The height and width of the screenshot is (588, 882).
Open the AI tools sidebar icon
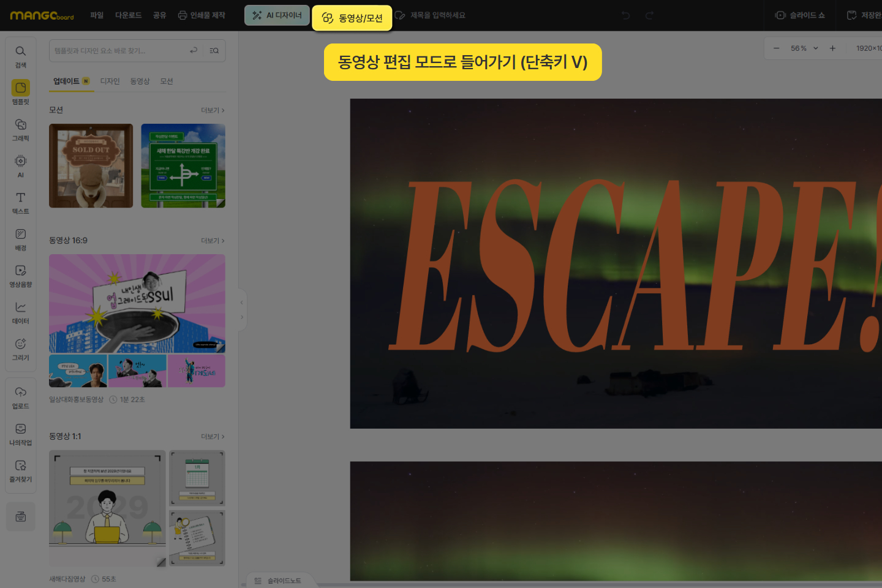pyautogui.click(x=20, y=165)
